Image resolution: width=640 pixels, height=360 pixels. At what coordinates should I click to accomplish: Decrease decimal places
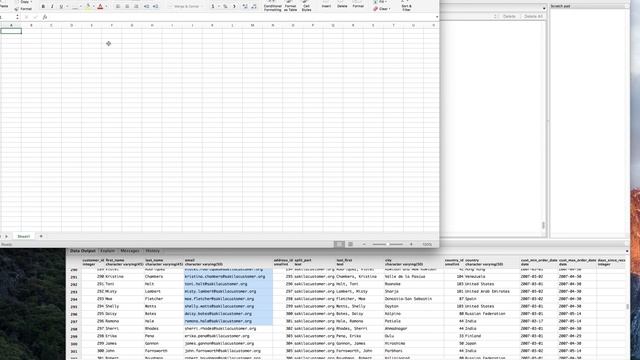click(x=254, y=7)
